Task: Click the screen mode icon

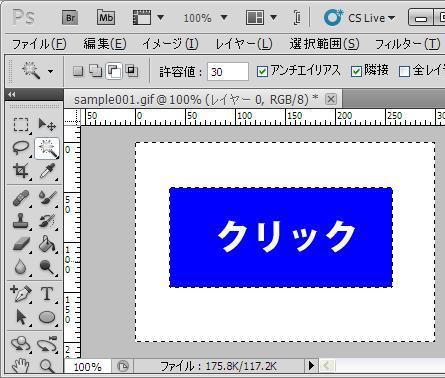Action: click(297, 18)
